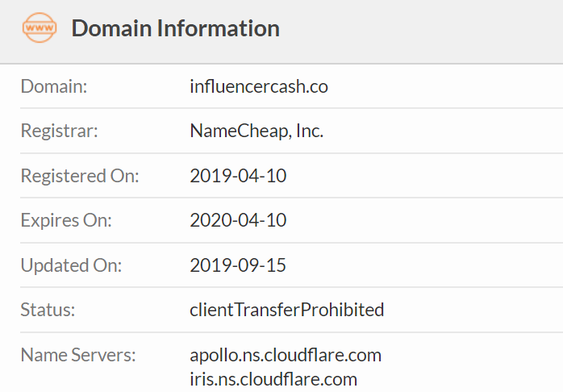Select the 'Status:' field label

tap(47, 310)
